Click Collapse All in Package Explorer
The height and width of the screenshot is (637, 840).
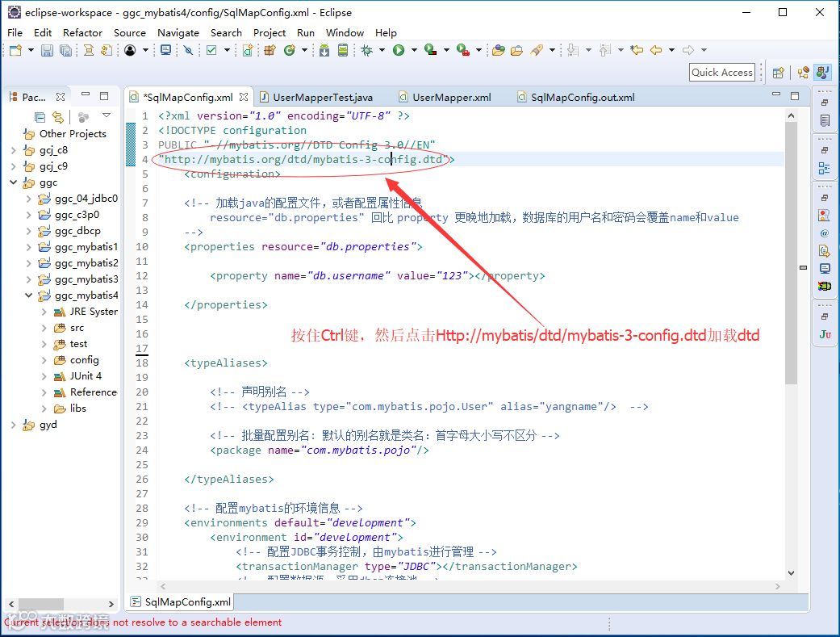(x=40, y=117)
